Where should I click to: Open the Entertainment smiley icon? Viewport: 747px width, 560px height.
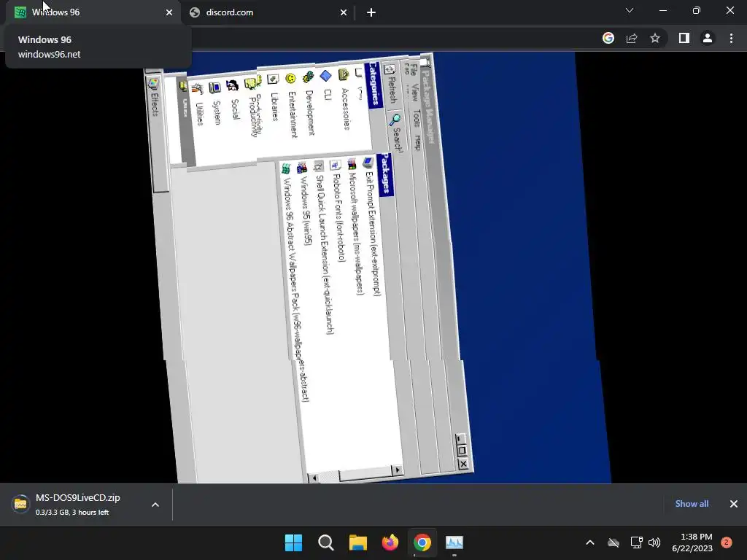pyautogui.click(x=290, y=78)
